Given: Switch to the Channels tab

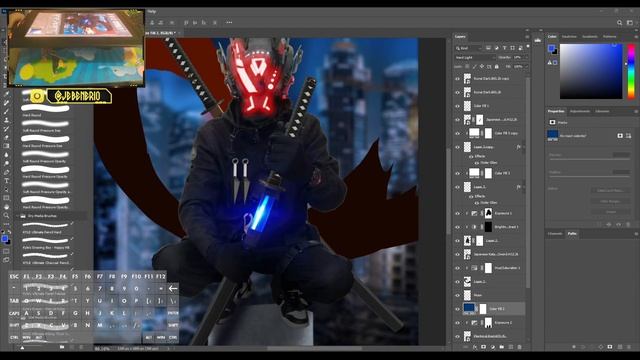Looking at the screenshot, I should pos(555,234).
